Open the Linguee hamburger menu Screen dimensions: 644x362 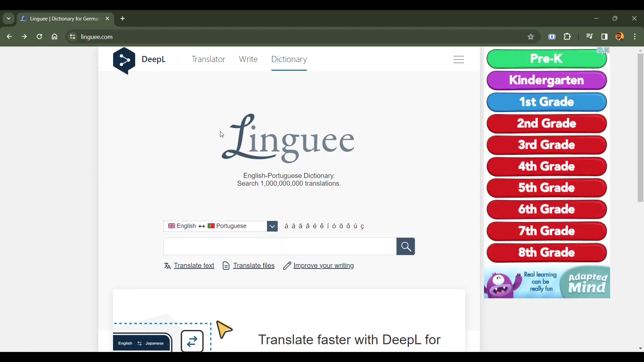coord(459,59)
